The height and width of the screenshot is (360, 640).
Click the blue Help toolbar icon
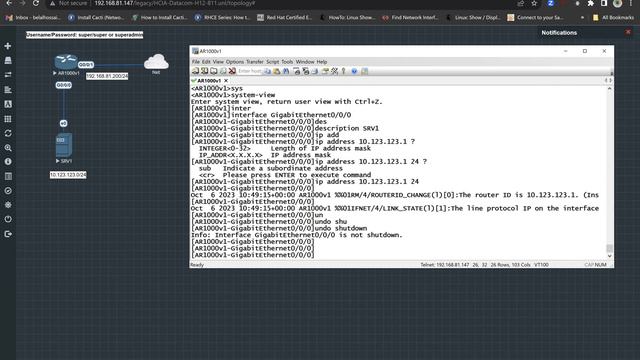tap(354, 71)
